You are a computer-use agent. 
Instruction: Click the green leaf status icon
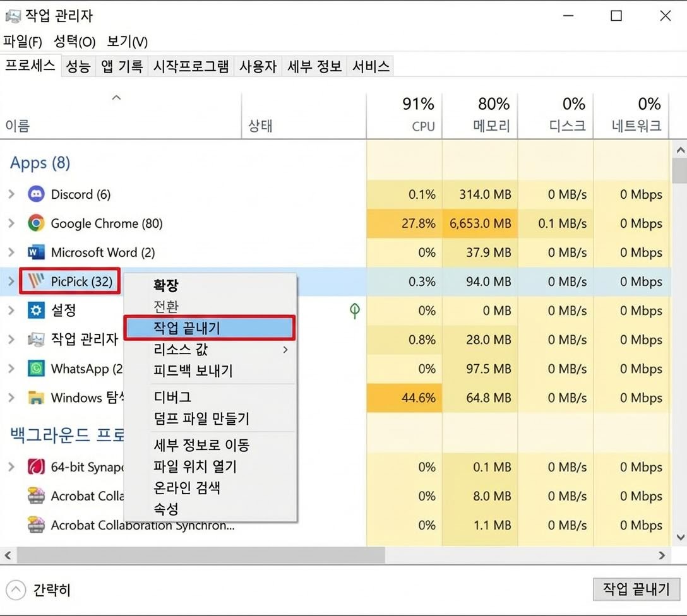point(355,311)
